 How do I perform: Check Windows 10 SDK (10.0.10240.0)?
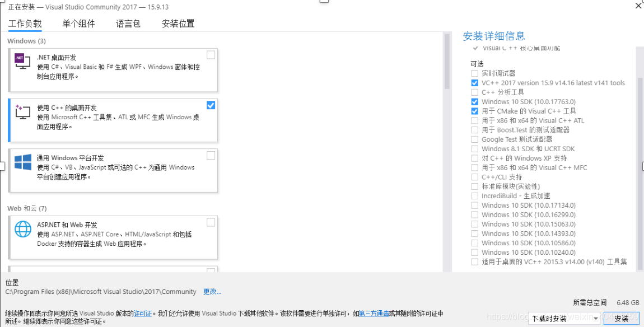click(x=474, y=253)
